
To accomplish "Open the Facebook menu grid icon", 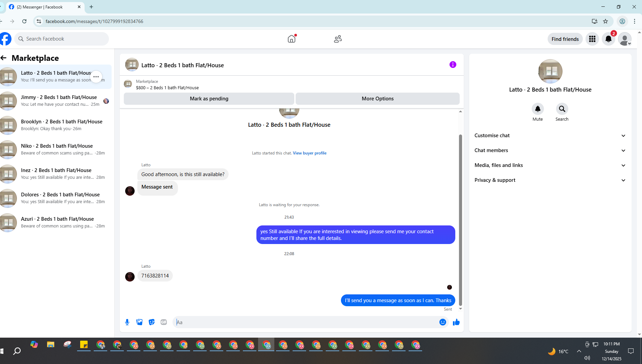I will (592, 39).
